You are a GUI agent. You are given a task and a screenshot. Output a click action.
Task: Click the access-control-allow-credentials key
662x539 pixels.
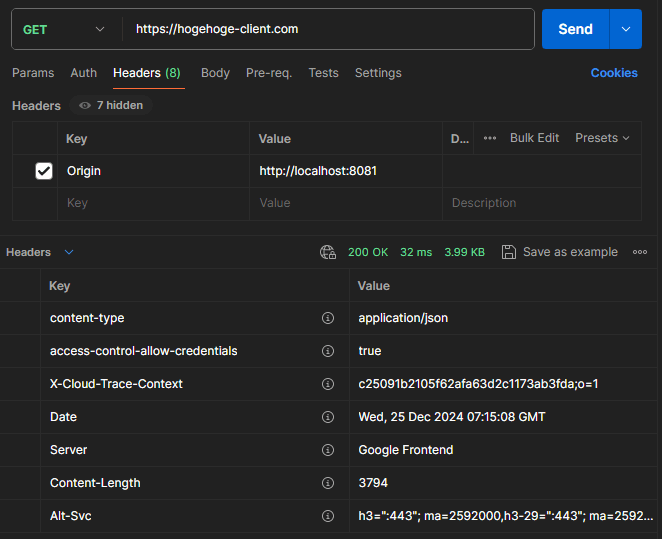tap(144, 351)
